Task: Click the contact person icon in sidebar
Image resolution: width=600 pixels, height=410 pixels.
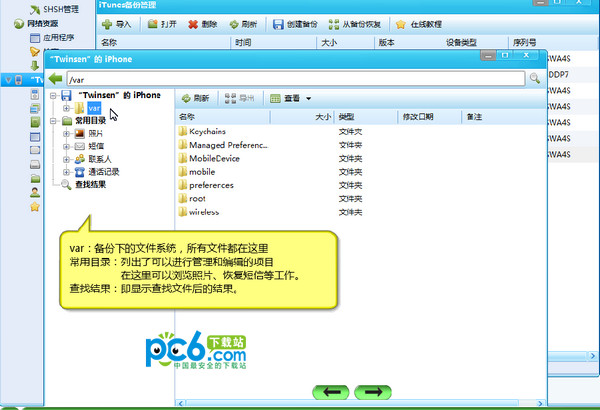Action: pyautogui.click(x=35, y=192)
